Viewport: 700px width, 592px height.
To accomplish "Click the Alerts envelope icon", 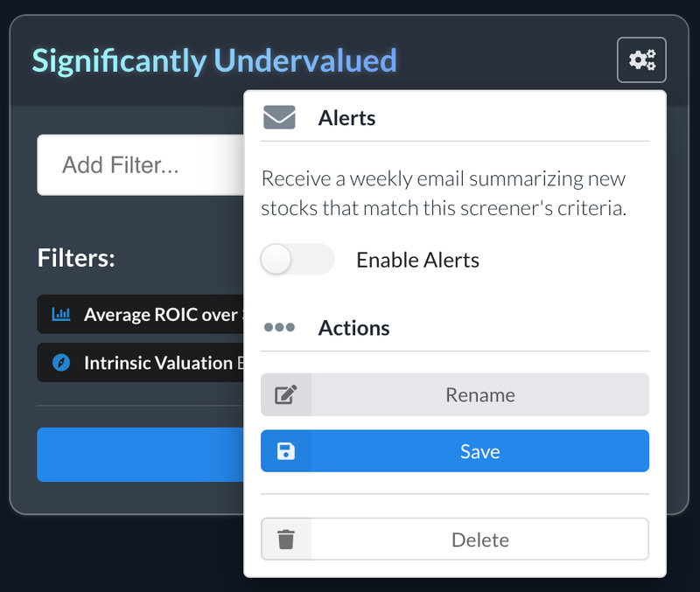I will coord(279,117).
